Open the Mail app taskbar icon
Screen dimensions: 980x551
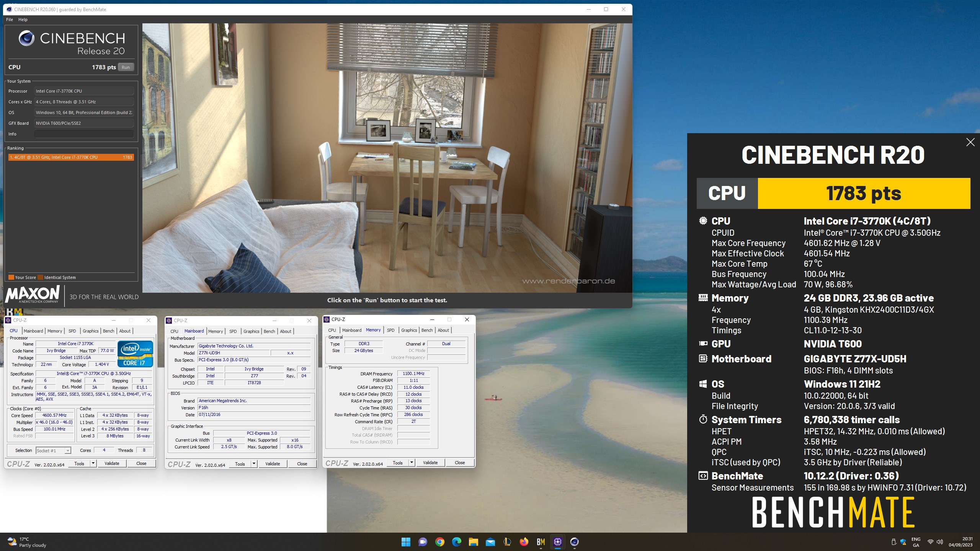(x=490, y=541)
